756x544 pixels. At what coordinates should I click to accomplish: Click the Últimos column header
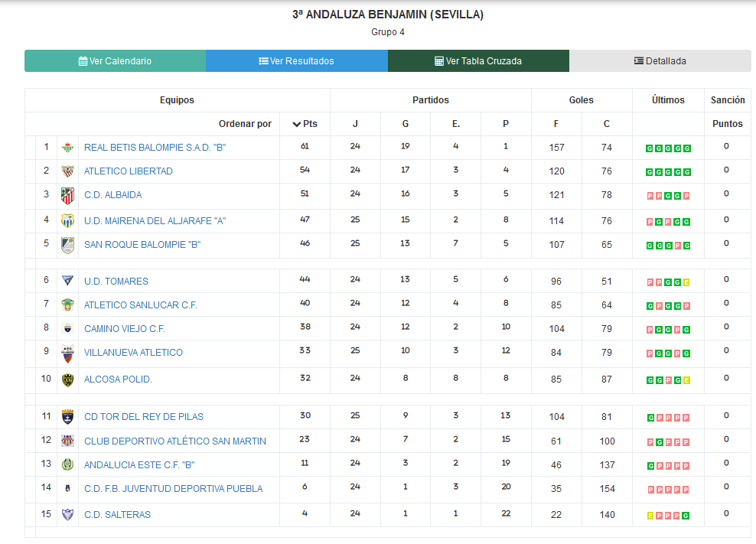click(668, 99)
